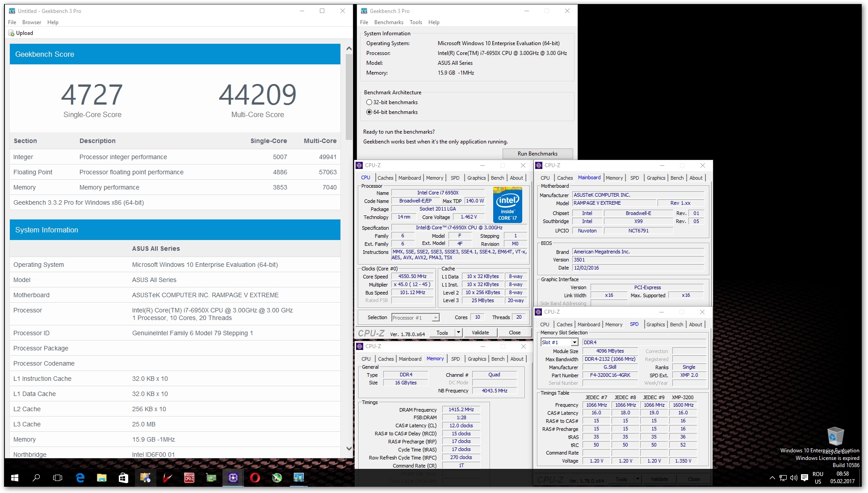Open the picture viewer taskbar icon
This screenshot has height=493, width=868.
[x=146, y=478]
